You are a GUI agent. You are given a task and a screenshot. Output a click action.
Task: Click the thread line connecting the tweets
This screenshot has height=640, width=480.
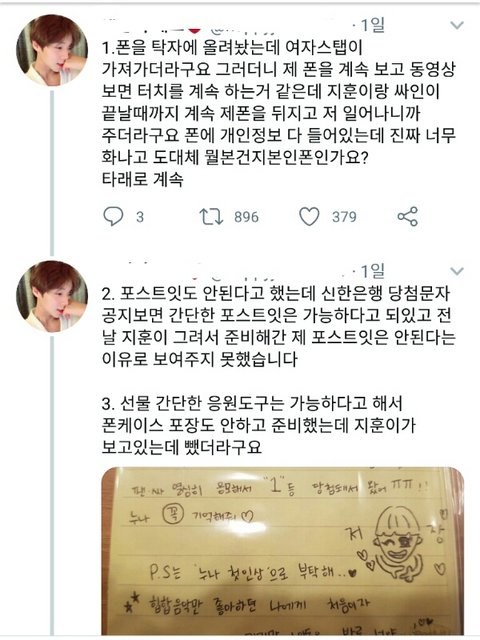tap(52, 173)
